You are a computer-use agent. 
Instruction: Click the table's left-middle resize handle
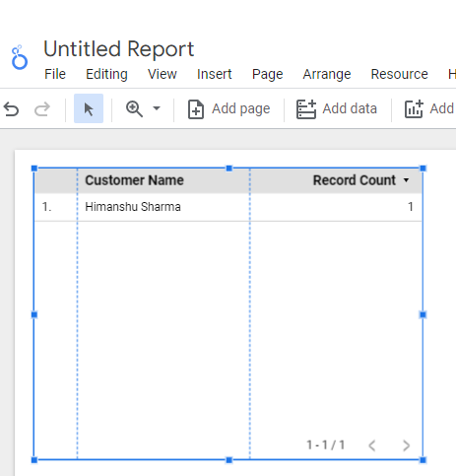tap(34, 314)
